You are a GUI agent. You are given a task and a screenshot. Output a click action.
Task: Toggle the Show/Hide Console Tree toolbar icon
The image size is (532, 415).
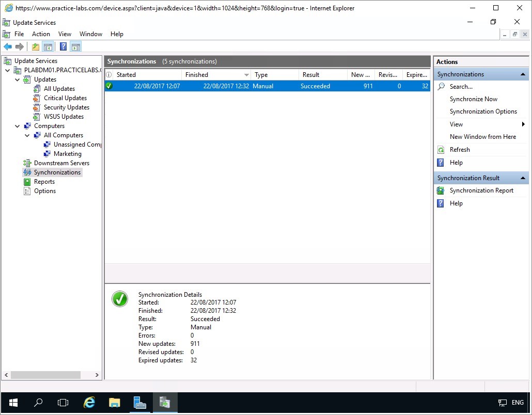tap(48, 47)
